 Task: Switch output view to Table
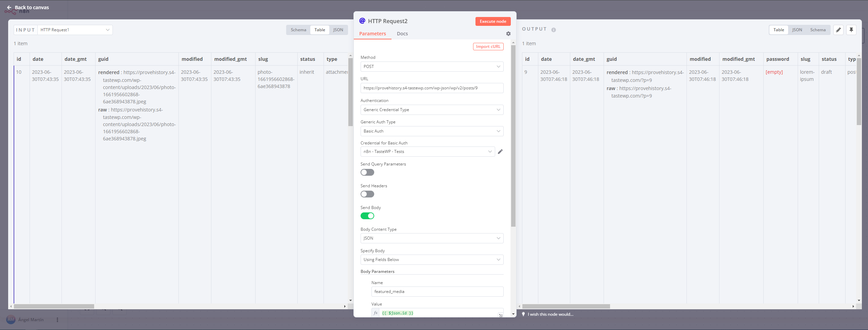tap(779, 30)
